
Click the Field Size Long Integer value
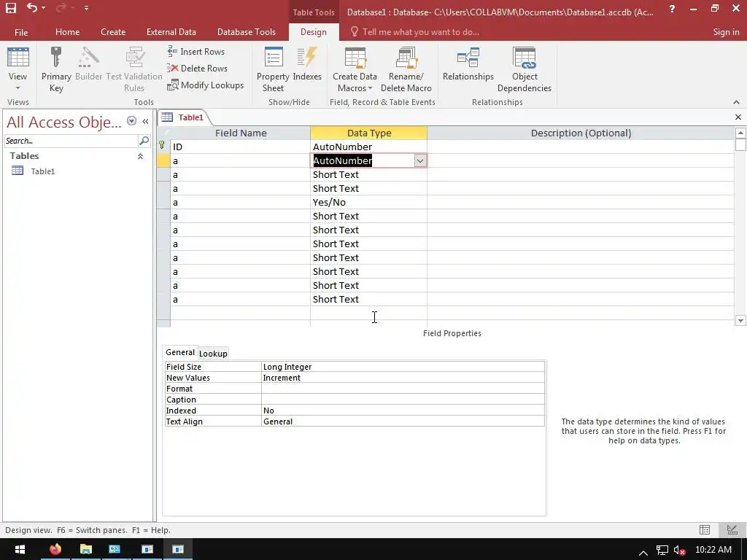403,367
